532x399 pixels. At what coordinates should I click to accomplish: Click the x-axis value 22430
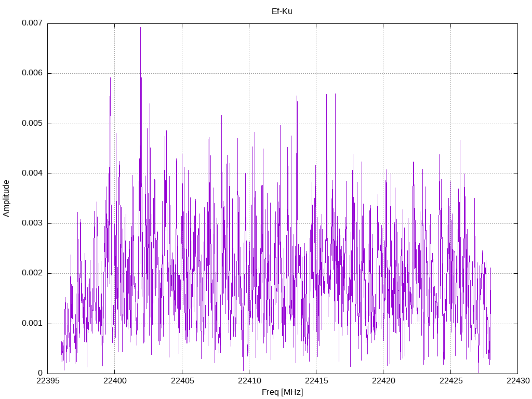518,381
